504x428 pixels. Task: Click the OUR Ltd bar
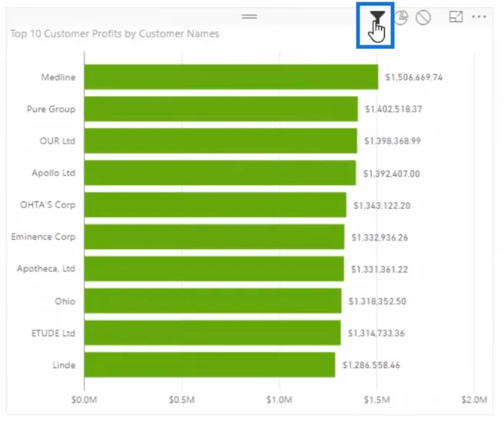220,141
